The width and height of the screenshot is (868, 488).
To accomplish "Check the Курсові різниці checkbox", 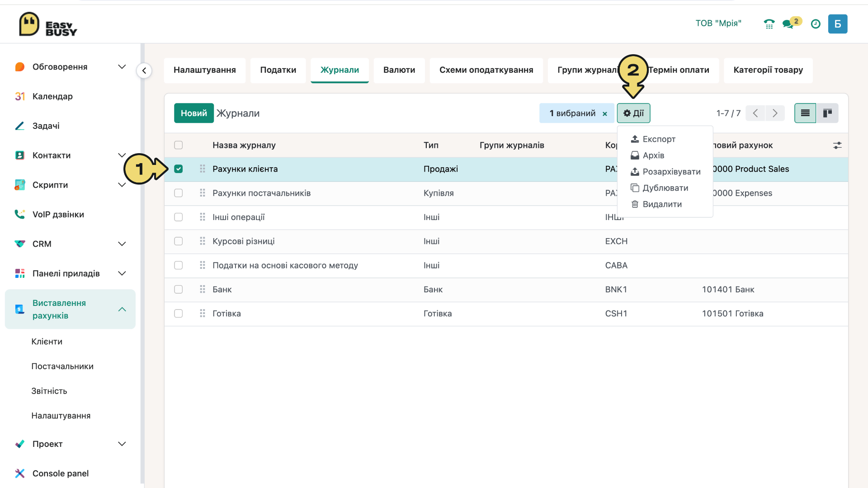I will coord(179,241).
